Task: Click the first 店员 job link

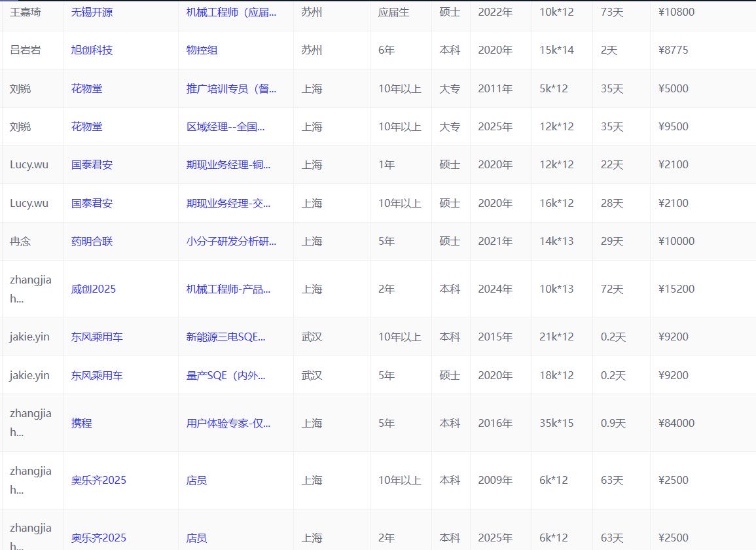Action: click(192, 480)
